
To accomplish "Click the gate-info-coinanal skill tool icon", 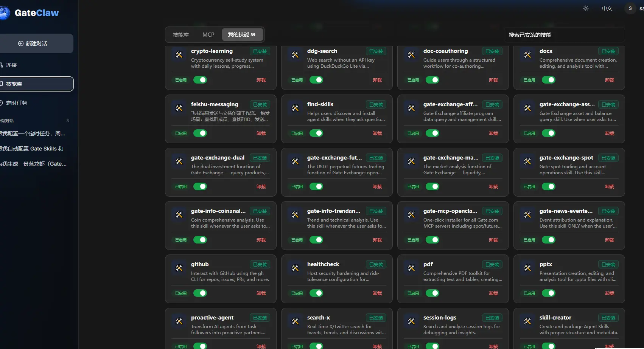I will (179, 215).
